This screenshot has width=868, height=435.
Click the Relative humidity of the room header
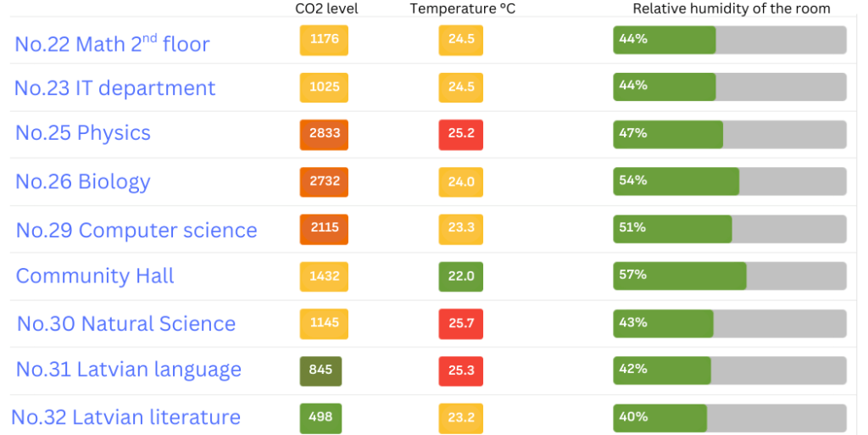point(732,8)
